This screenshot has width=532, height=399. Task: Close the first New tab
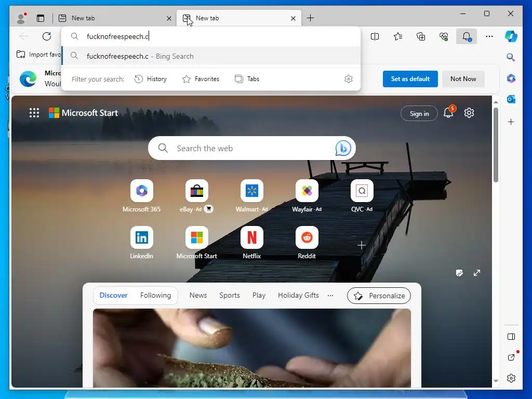[169, 18]
